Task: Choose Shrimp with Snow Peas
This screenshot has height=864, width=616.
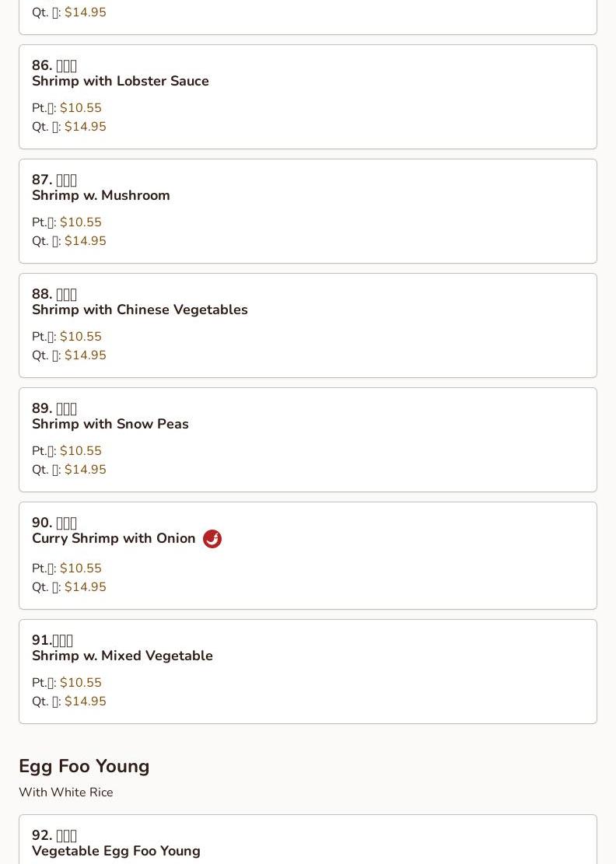Action: [110, 424]
